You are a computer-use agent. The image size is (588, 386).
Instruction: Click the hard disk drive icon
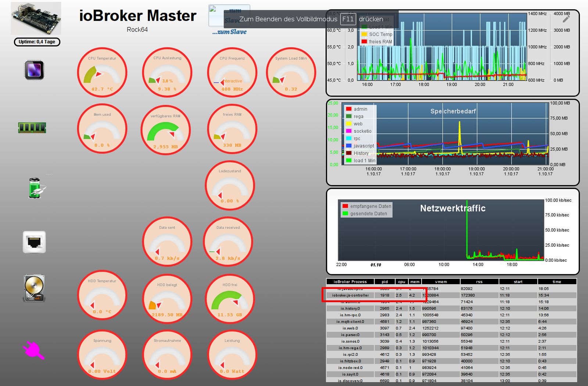click(x=34, y=289)
